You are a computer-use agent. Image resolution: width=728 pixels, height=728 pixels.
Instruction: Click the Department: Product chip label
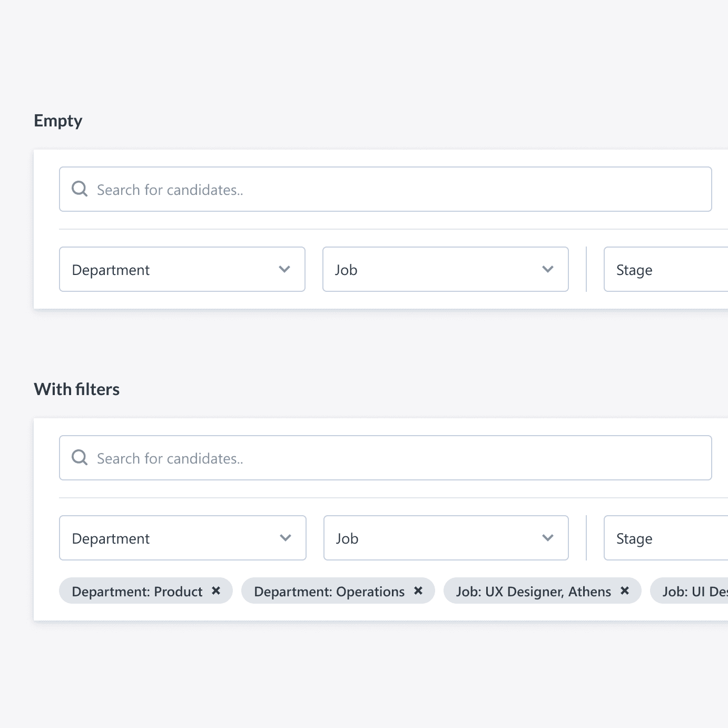[137, 592]
